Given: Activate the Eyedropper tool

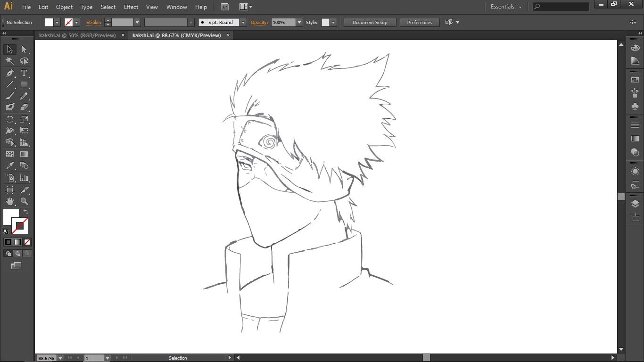Looking at the screenshot, I should 10,165.
